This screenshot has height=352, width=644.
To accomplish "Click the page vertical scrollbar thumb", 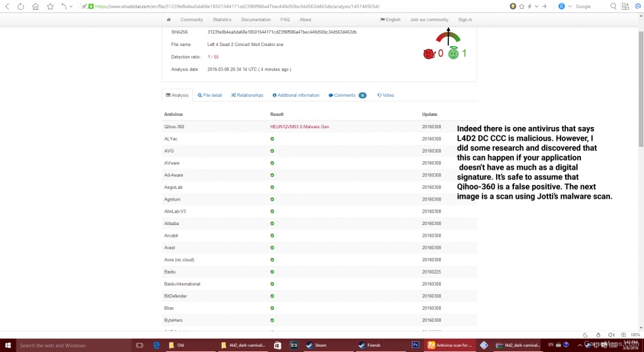I will click(641, 88).
